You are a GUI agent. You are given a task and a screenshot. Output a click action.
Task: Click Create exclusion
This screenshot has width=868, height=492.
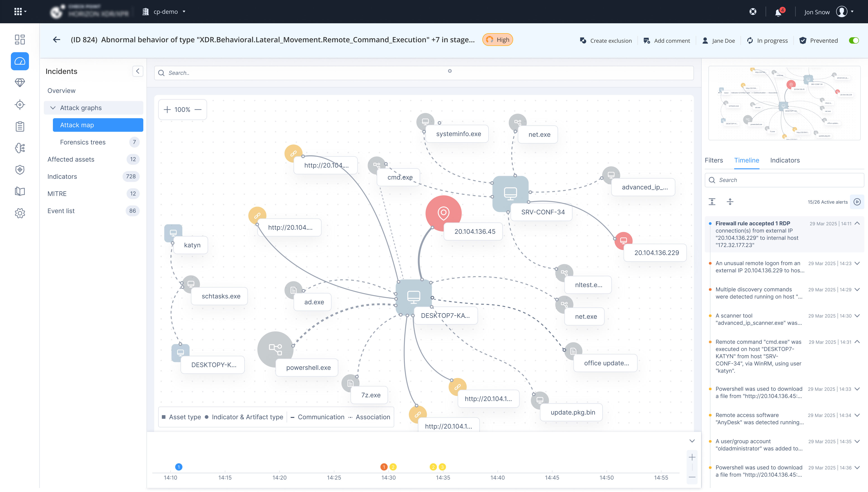pos(606,40)
